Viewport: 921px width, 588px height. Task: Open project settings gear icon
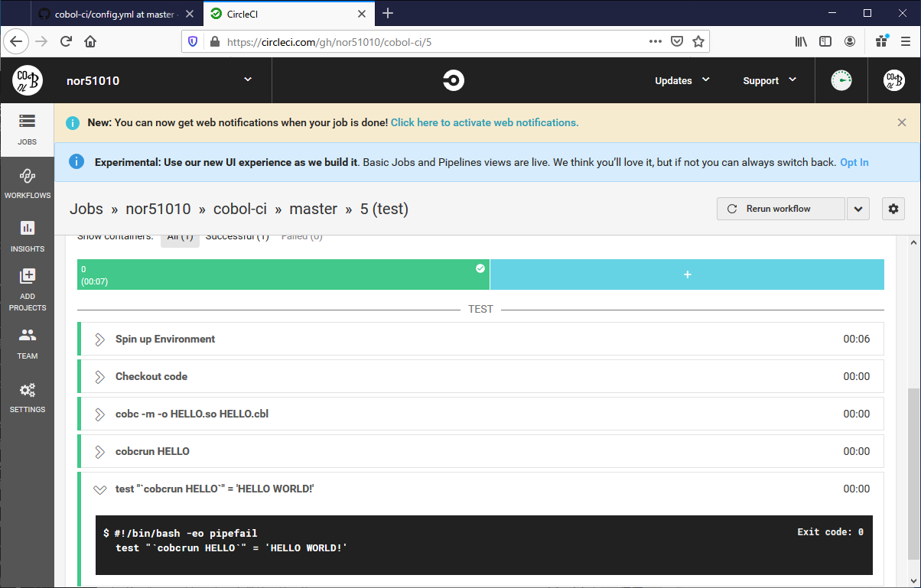pyautogui.click(x=893, y=209)
